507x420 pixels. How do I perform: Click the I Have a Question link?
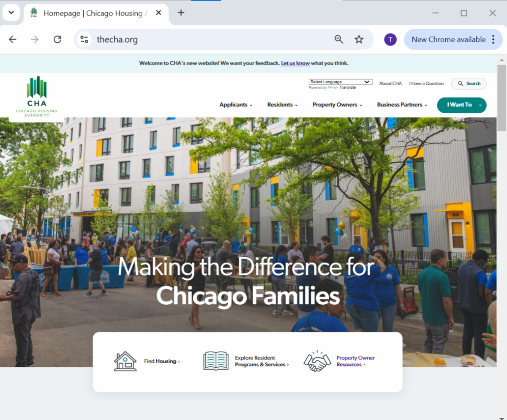point(426,84)
